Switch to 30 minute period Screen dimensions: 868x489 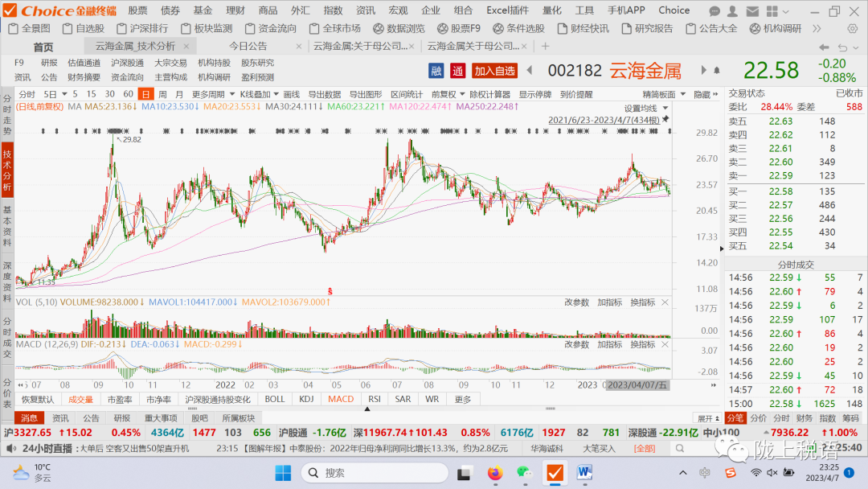(x=109, y=94)
